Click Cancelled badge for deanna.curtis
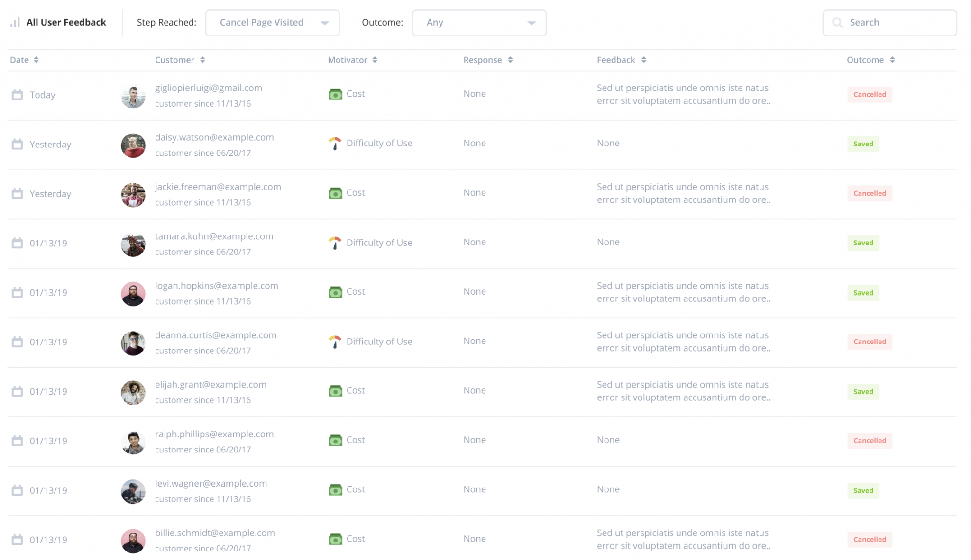The image size is (971, 560). click(x=870, y=342)
